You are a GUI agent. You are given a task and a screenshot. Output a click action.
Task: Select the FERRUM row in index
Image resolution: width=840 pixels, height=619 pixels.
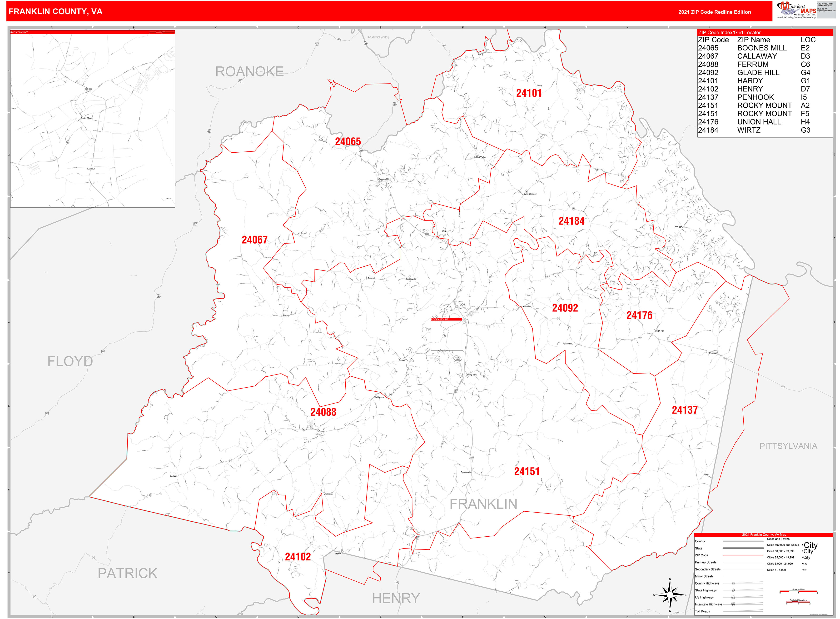pos(754,65)
